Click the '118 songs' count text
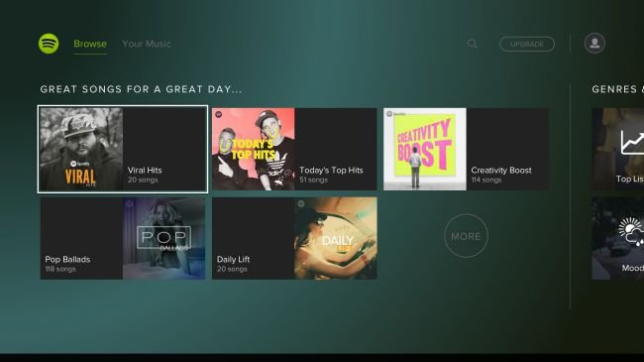Image resolution: width=644 pixels, height=362 pixels. click(x=60, y=269)
